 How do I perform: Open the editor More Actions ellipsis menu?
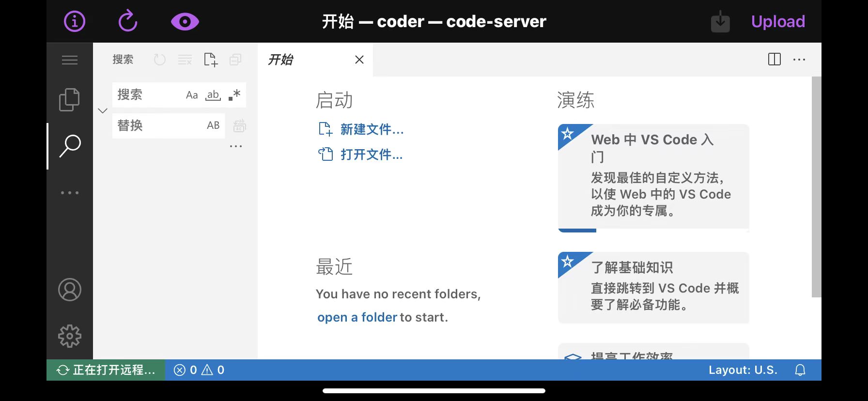pos(799,60)
